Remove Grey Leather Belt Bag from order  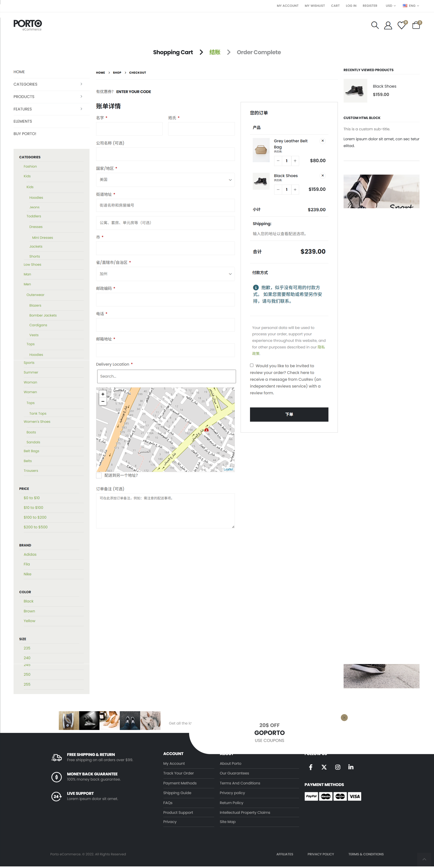323,141
